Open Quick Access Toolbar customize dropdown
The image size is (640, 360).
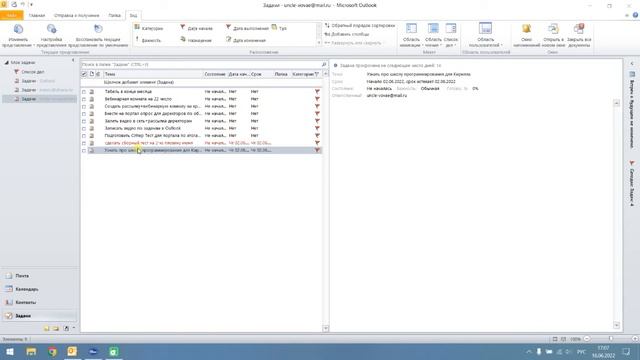pos(31,5)
